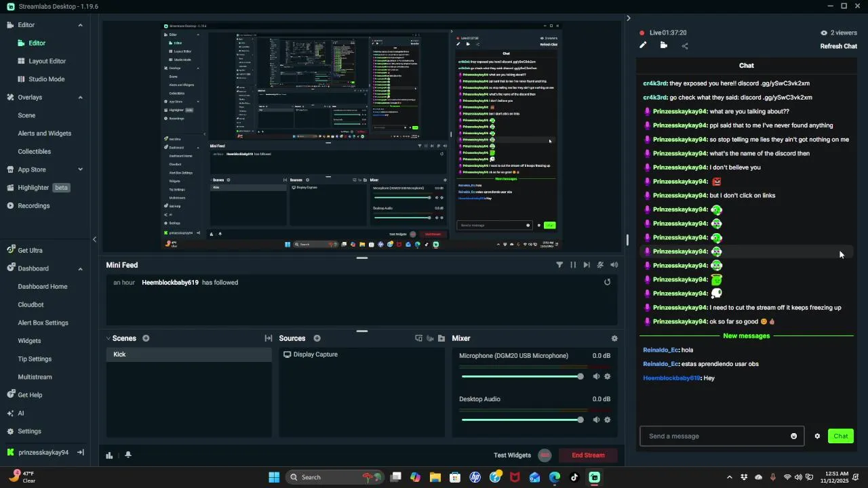The height and width of the screenshot is (488, 868).
Task: Collapse the Editor section chevron
Action: click(80, 25)
